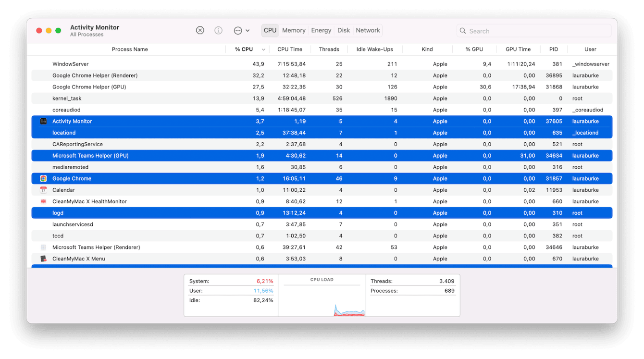This screenshot has width=644, height=359.
Task: Switch to the Memory tab
Action: (294, 30)
